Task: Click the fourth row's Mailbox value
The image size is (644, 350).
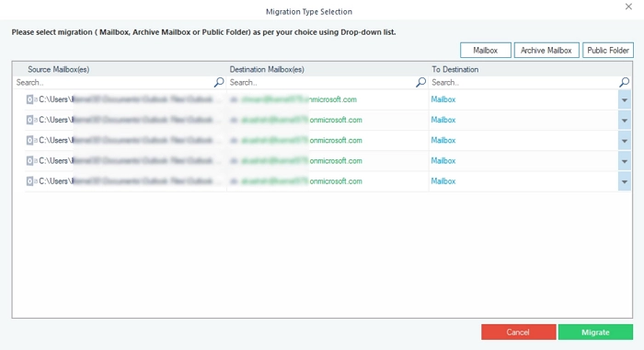Action: pos(443,161)
